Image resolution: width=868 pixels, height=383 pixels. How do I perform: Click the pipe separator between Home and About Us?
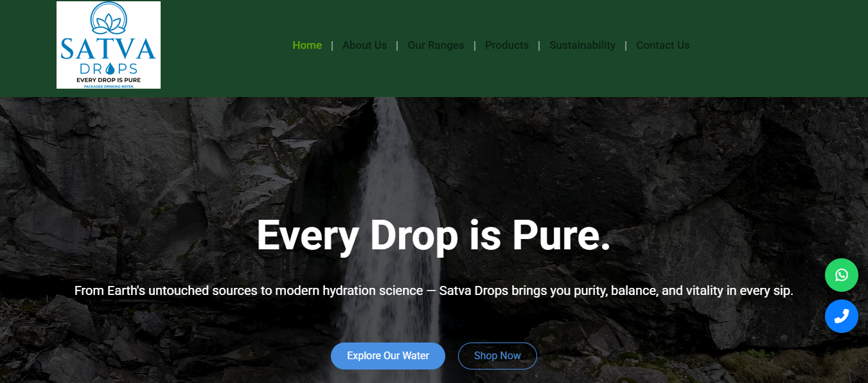coord(332,46)
